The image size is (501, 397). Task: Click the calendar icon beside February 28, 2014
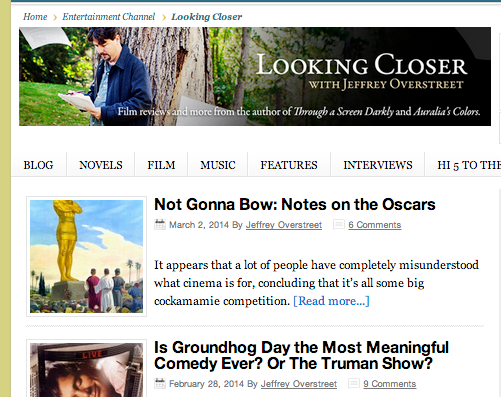click(160, 384)
